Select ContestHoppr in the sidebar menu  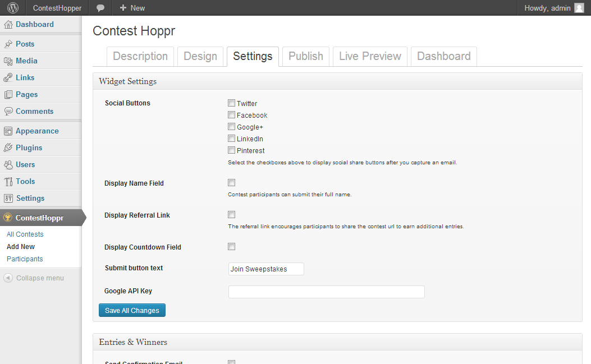pyautogui.click(x=41, y=218)
